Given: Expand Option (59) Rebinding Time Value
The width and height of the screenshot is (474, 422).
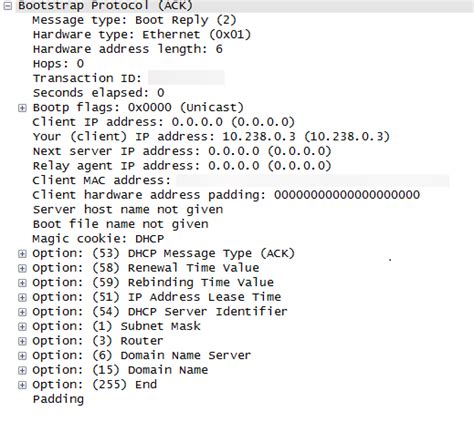Looking at the screenshot, I should (22, 283).
